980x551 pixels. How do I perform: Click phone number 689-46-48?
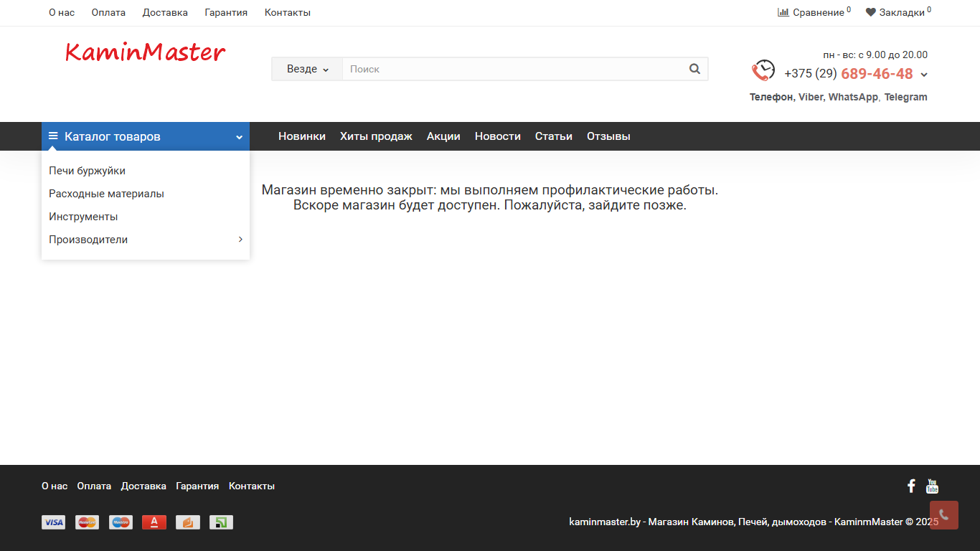coord(877,74)
